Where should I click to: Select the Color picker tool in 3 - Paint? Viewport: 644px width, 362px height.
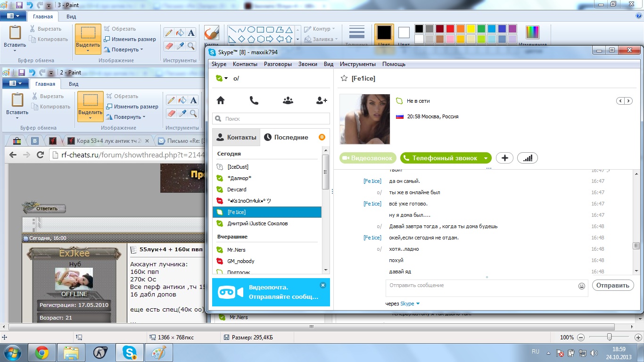[180, 46]
